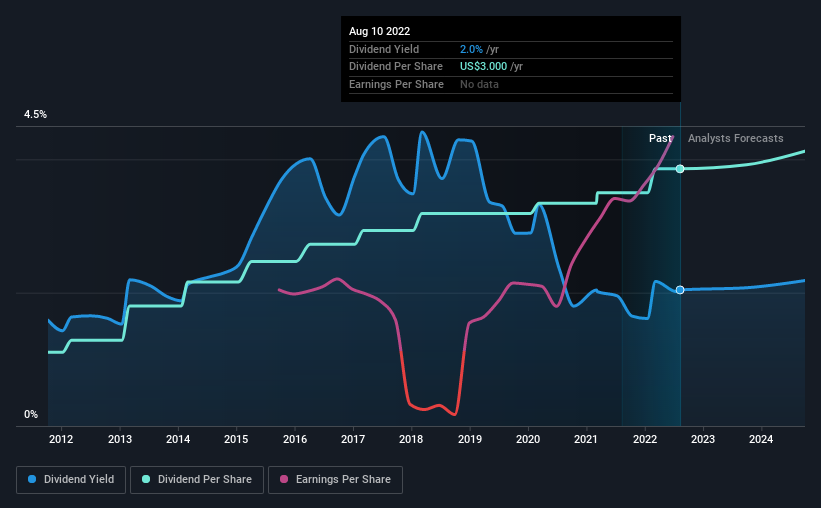Toggle the Earnings Per Share legend button
Viewport: 821px width, 508px height.
[335, 480]
